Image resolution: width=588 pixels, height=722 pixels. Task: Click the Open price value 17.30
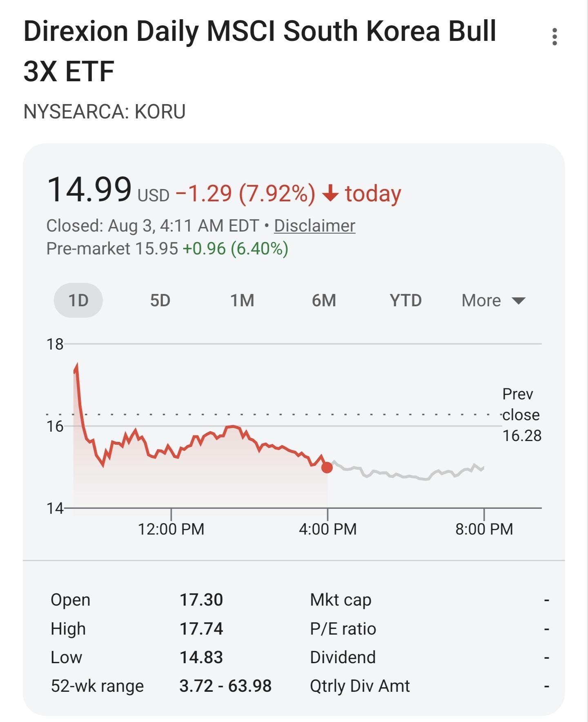coord(201,600)
